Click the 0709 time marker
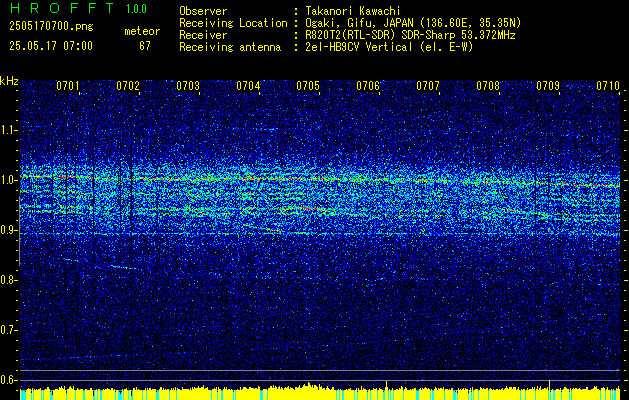629x400 pixels. pos(548,86)
